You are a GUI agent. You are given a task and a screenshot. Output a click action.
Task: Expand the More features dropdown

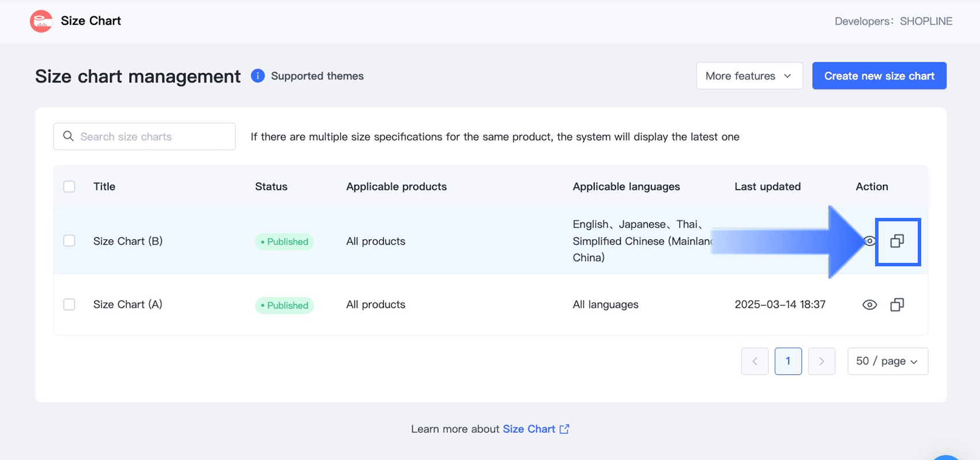749,76
